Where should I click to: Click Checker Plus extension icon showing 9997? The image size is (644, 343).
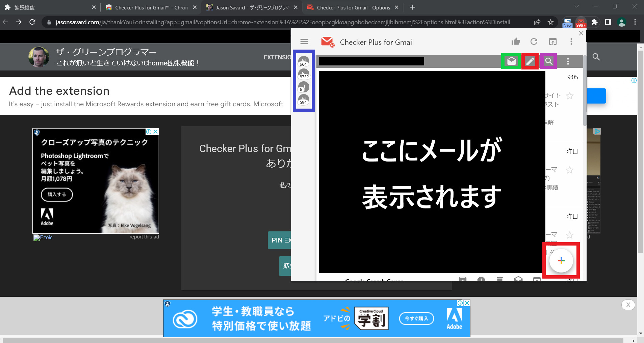pos(581,22)
